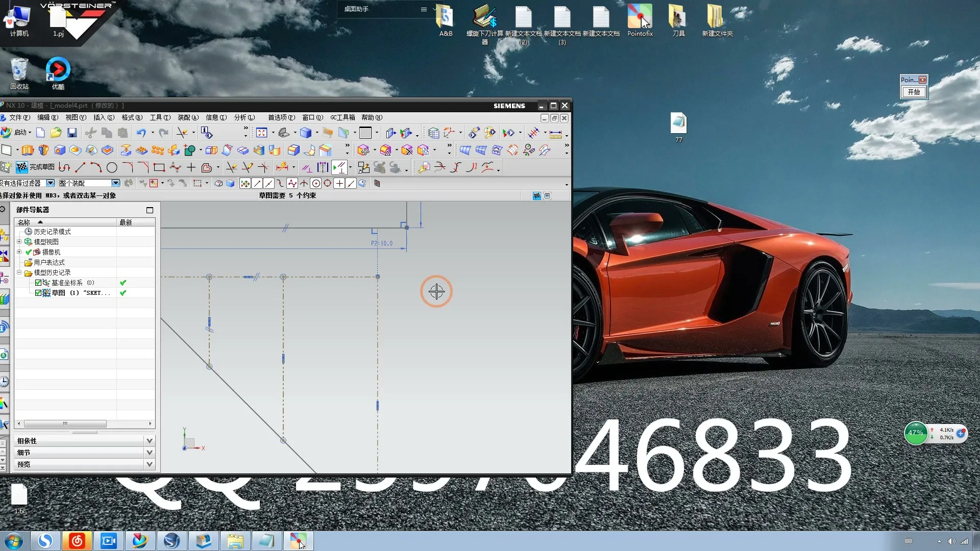980x551 pixels.
Task: Select the Line sketch tool
Action: [x=80, y=167]
